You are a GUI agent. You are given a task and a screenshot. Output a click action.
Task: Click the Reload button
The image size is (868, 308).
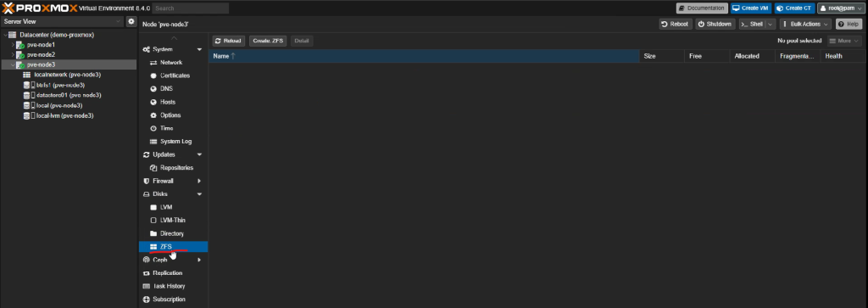point(229,41)
